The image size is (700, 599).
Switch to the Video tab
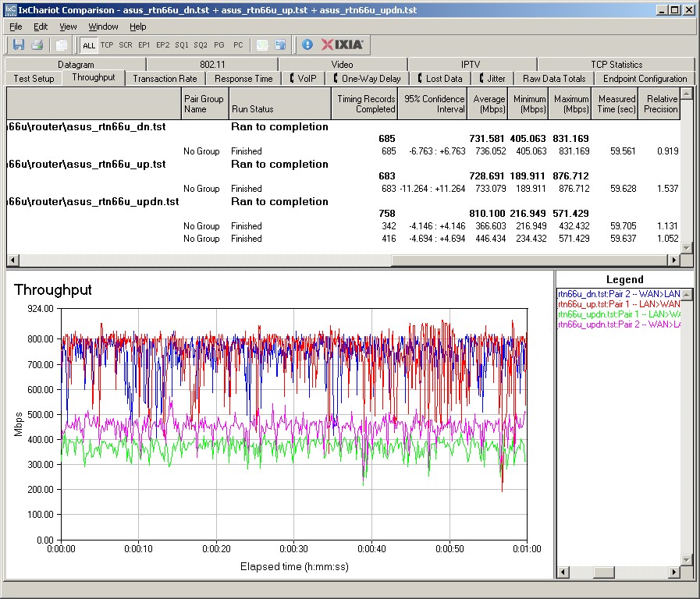click(x=343, y=65)
